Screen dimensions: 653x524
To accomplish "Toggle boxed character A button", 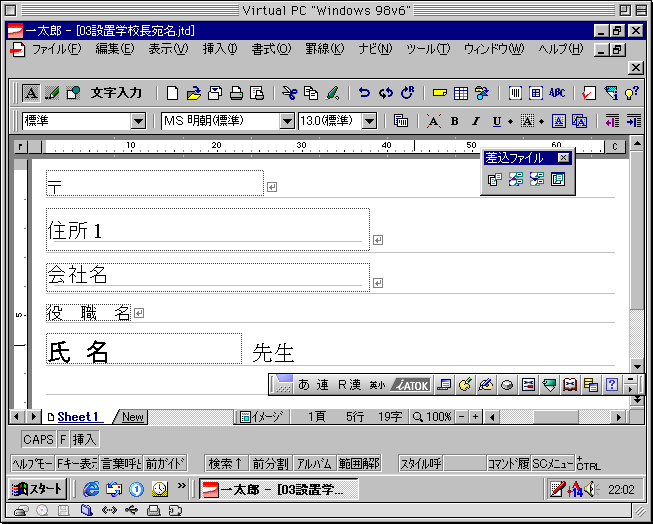I will tap(558, 121).
